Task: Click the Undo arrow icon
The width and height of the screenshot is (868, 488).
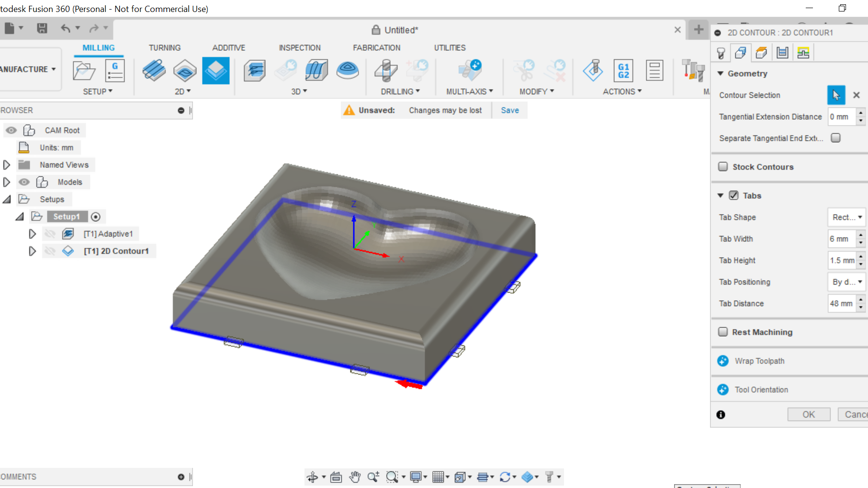Action: click(x=66, y=28)
